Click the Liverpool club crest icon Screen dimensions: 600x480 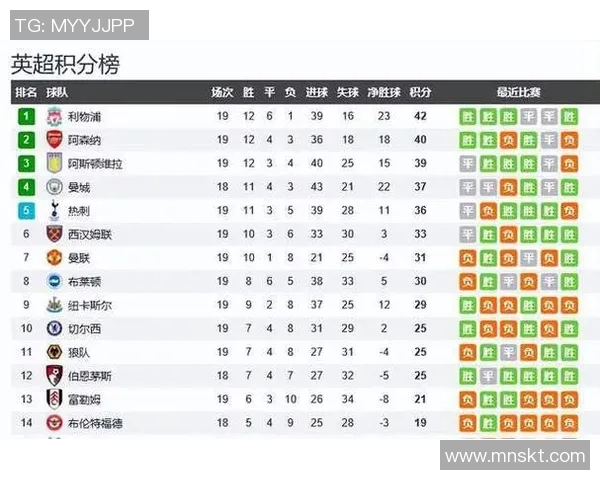[x=53, y=116]
